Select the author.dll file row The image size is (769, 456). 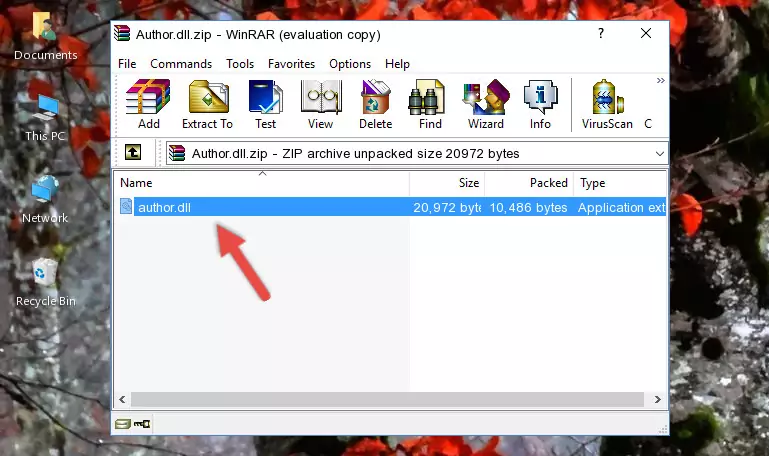(391, 207)
